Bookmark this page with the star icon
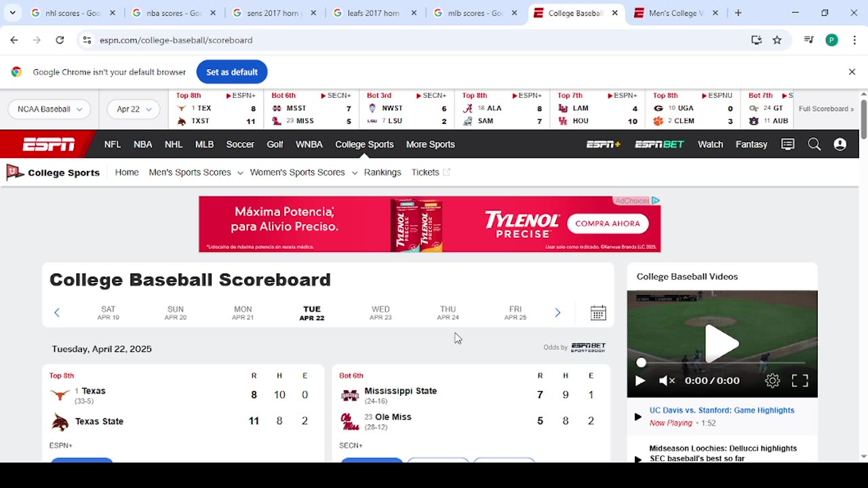Image resolution: width=868 pixels, height=488 pixels. (777, 40)
